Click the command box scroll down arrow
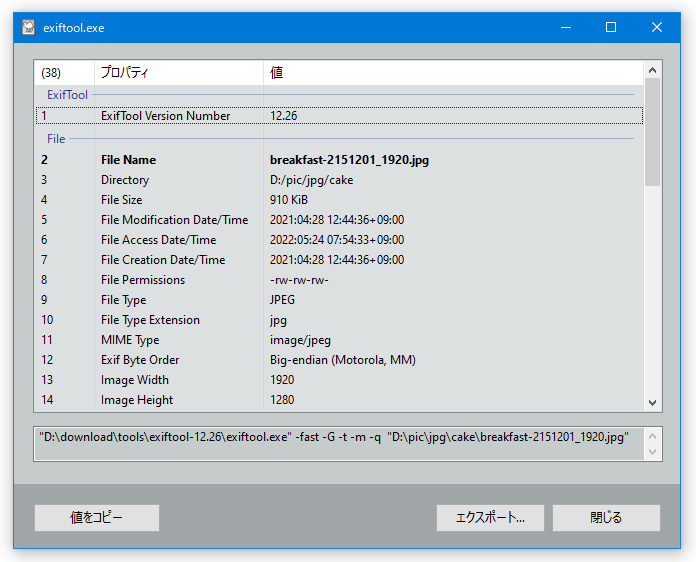The height and width of the screenshot is (562, 696). [x=652, y=452]
